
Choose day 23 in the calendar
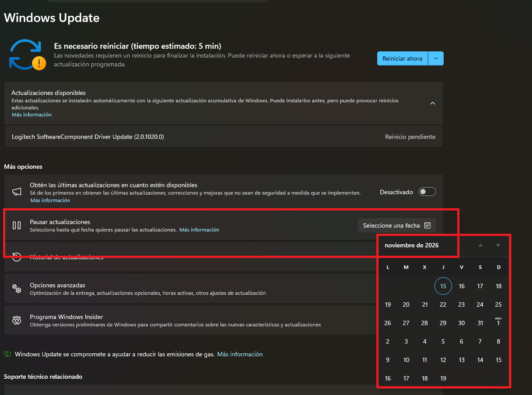[x=462, y=304]
